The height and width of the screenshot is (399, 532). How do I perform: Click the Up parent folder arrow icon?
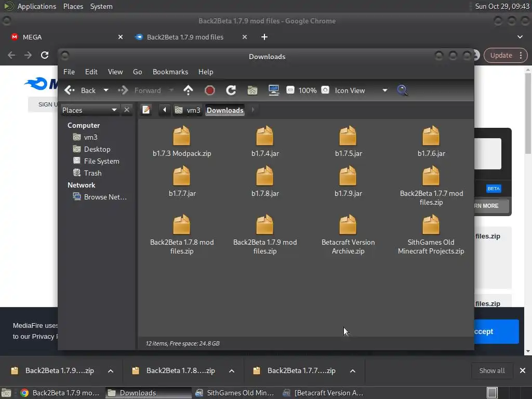coord(188,90)
